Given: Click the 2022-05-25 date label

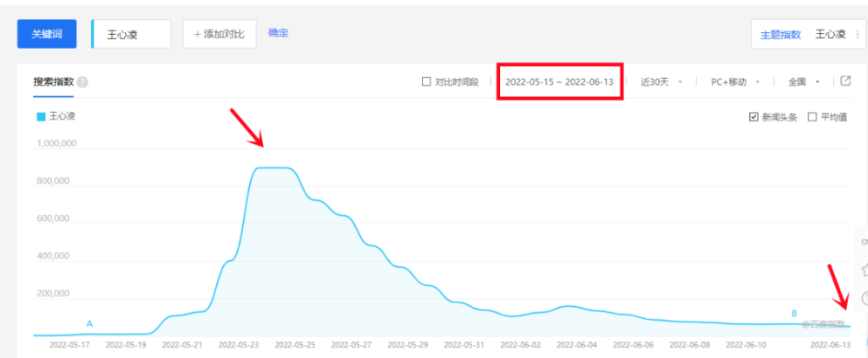Looking at the screenshot, I should 295,345.
